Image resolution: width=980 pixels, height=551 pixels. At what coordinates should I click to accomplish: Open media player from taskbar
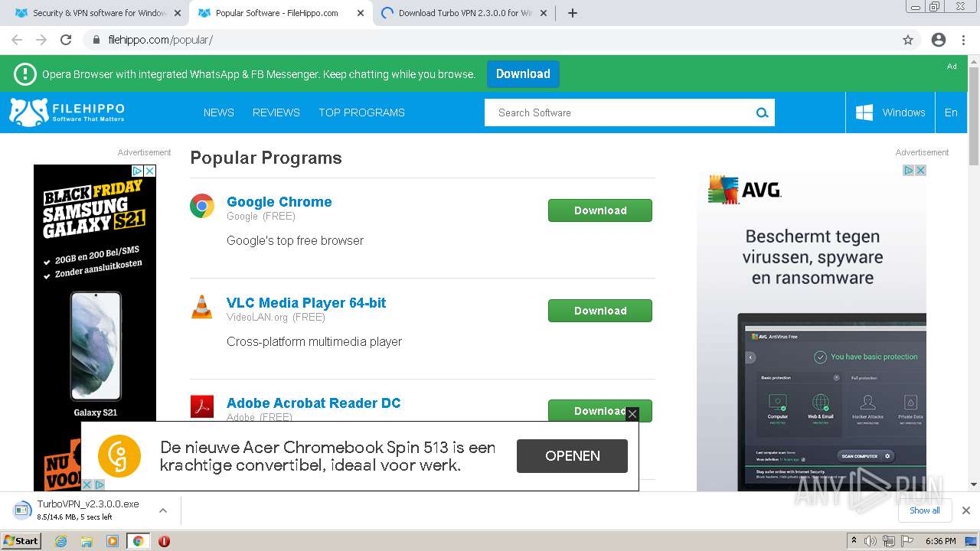(113, 541)
